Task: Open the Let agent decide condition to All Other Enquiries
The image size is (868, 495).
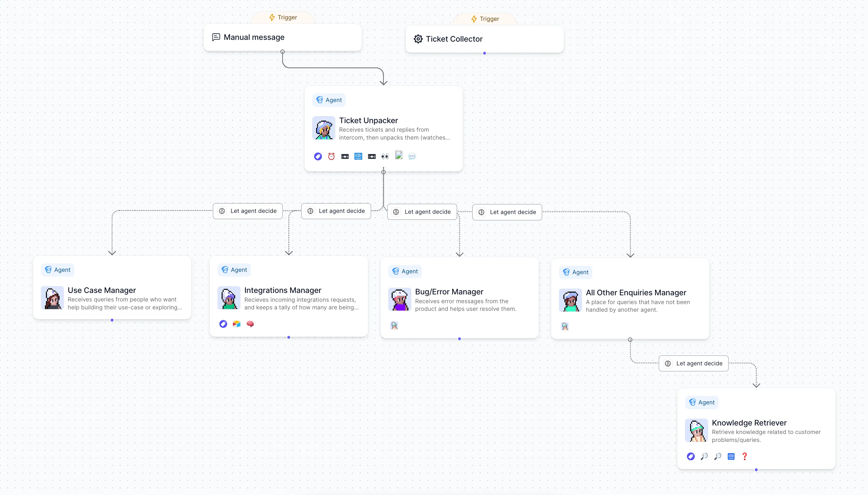Action: [x=507, y=212]
